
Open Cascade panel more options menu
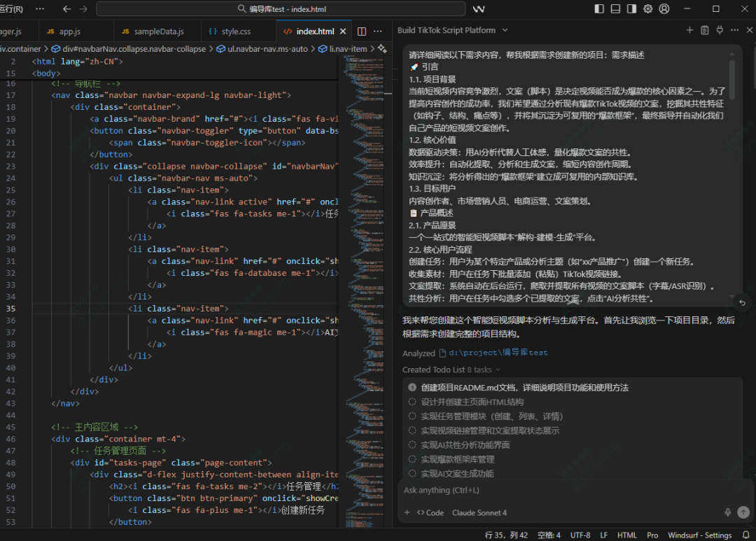coord(734,30)
